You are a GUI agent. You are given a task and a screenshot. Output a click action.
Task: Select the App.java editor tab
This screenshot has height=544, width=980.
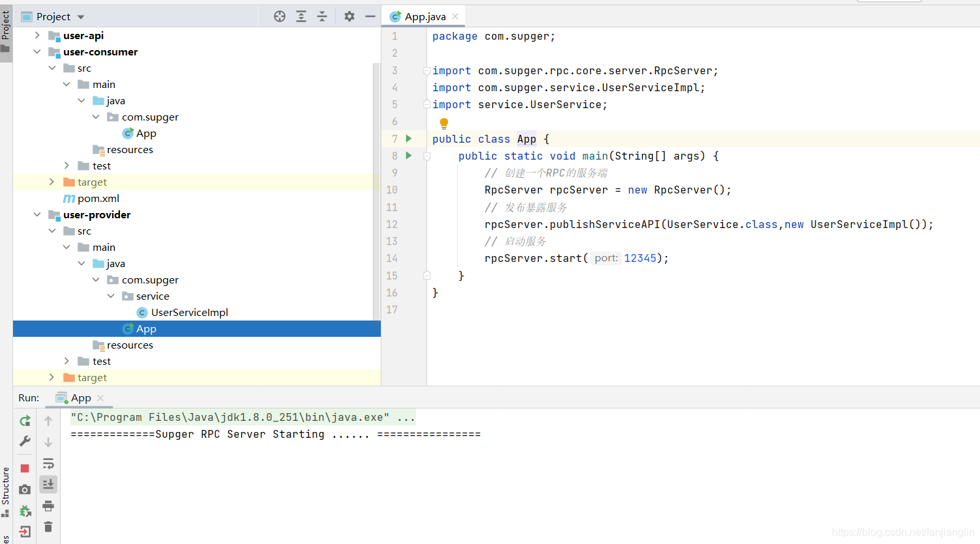(424, 16)
